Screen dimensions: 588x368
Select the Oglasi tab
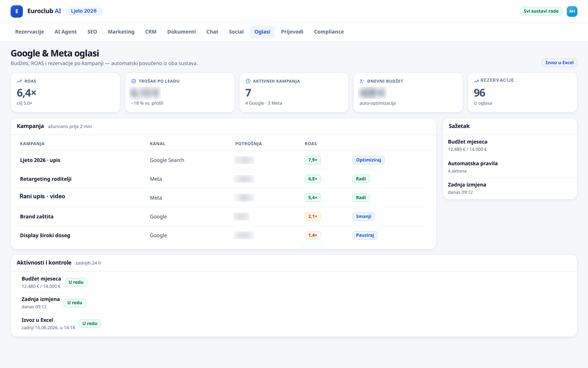(262, 32)
